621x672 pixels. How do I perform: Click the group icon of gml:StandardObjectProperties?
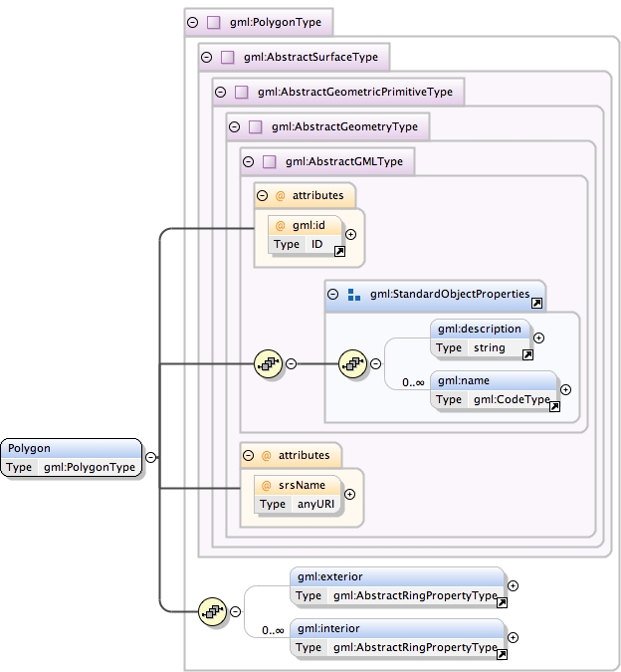[x=354, y=295]
